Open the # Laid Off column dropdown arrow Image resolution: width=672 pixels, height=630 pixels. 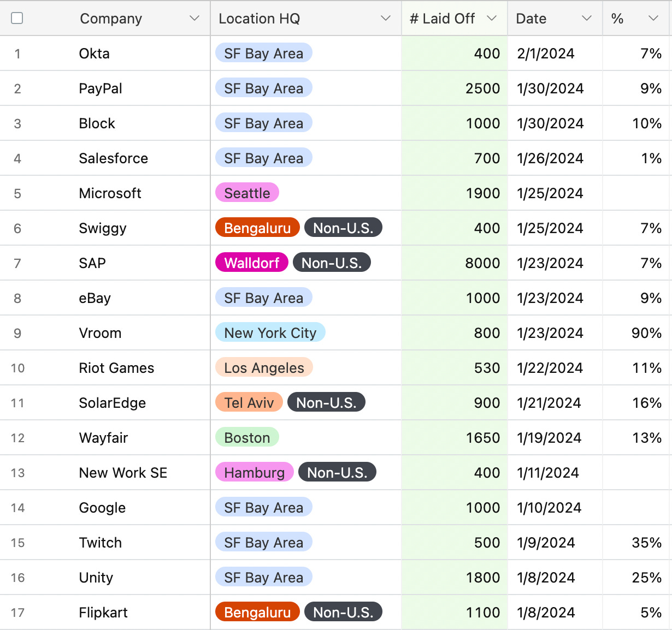pos(492,18)
